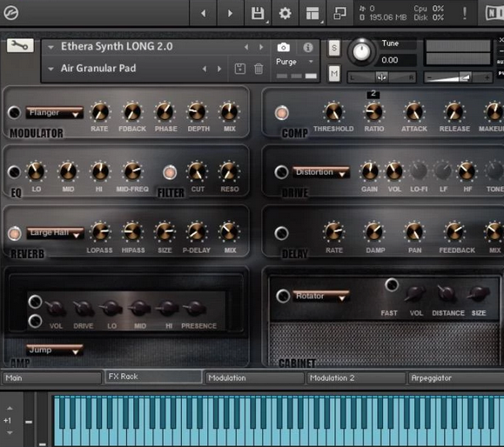504x447 pixels.
Task: Click the delay FEEDBACK knob
Action: tap(454, 232)
